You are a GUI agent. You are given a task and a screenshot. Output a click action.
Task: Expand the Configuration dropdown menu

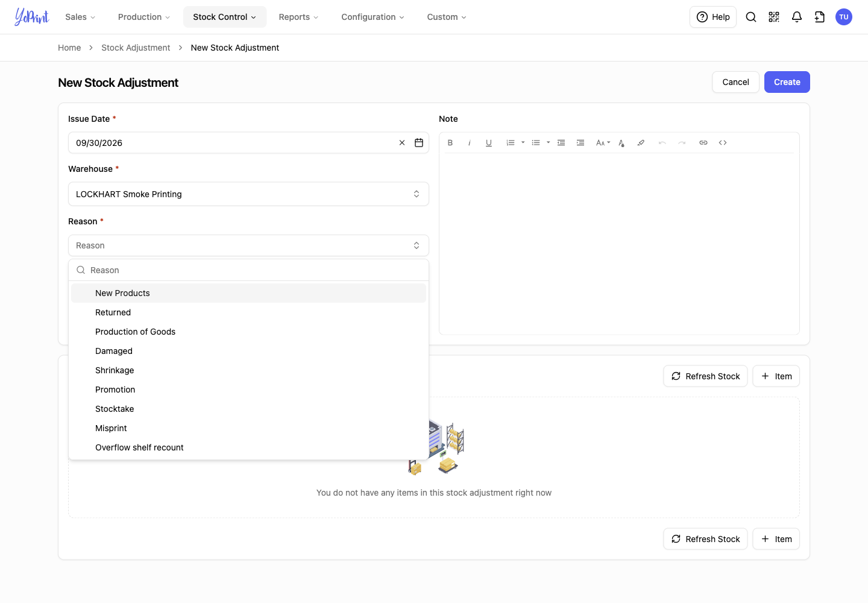click(373, 17)
